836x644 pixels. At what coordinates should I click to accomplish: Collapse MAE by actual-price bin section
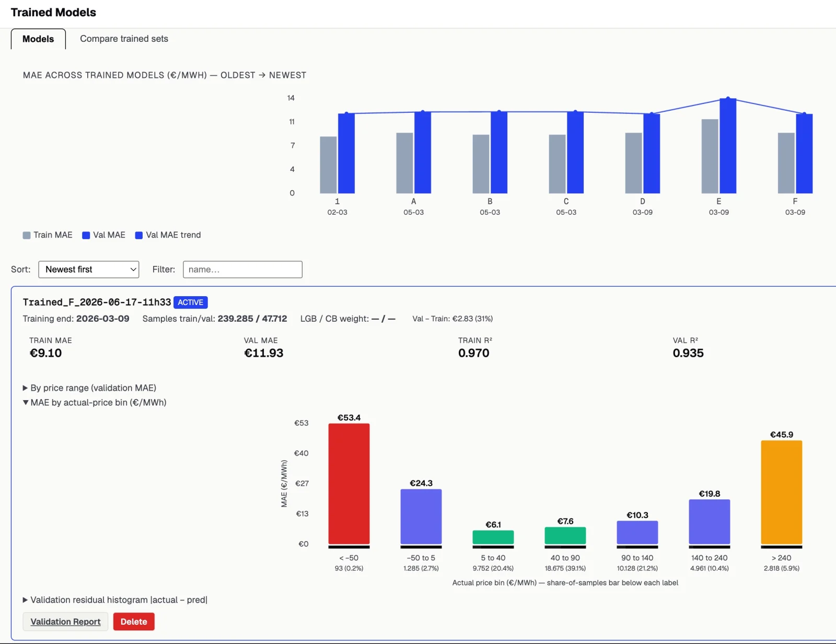(x=95, y=403)
